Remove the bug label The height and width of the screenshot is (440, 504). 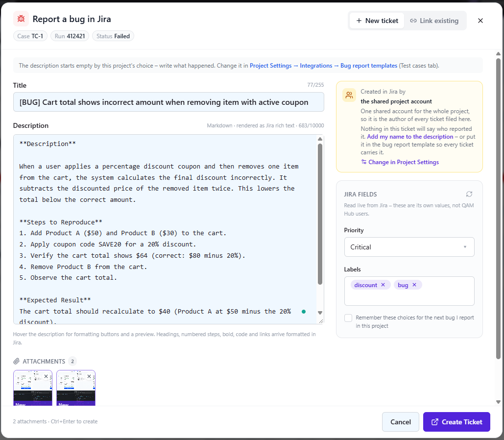(414, 285)
